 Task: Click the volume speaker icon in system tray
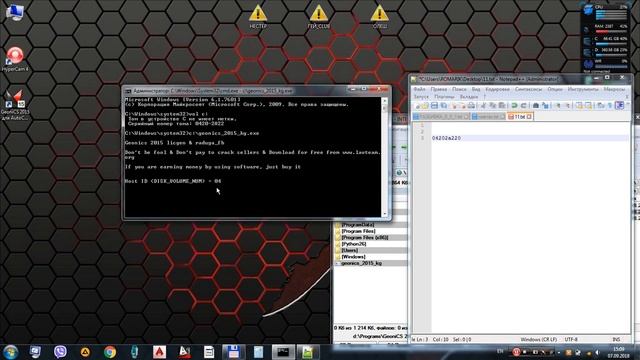pyautogui.click(x=598, y=352)
